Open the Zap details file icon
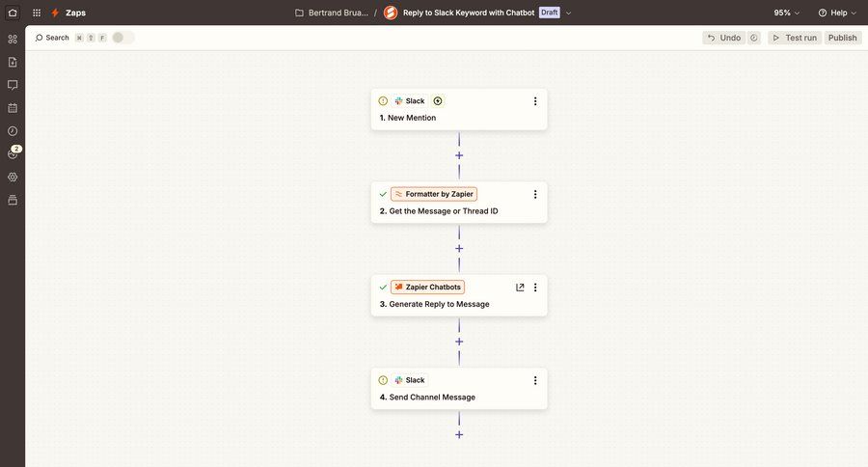Image resolution: width=868 pixels, height=467 pixels. pos(13,62)
